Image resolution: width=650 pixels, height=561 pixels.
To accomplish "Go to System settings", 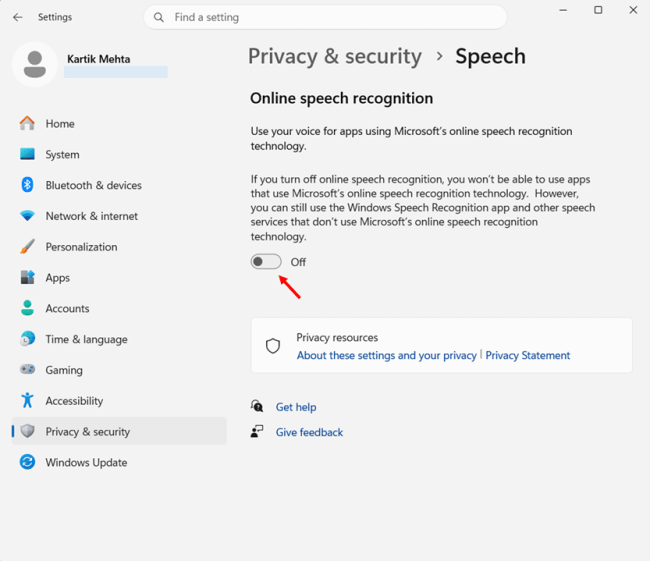I will click(x=119, y=154).
